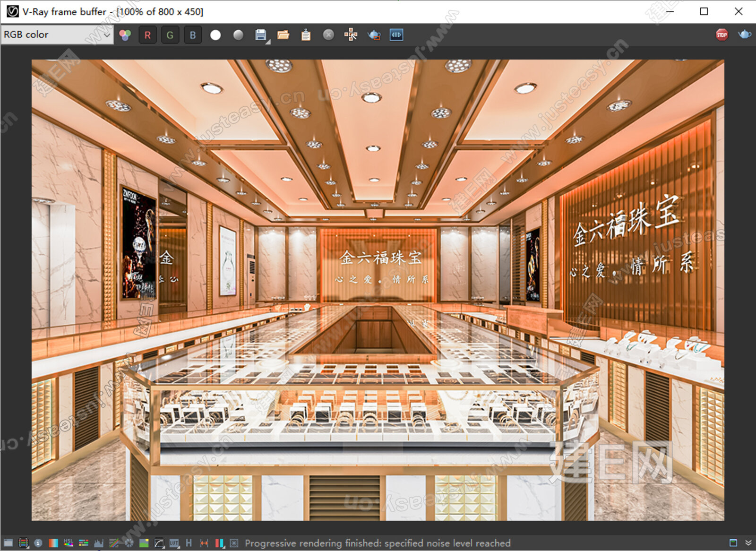Toggle the red channel button

147,35
